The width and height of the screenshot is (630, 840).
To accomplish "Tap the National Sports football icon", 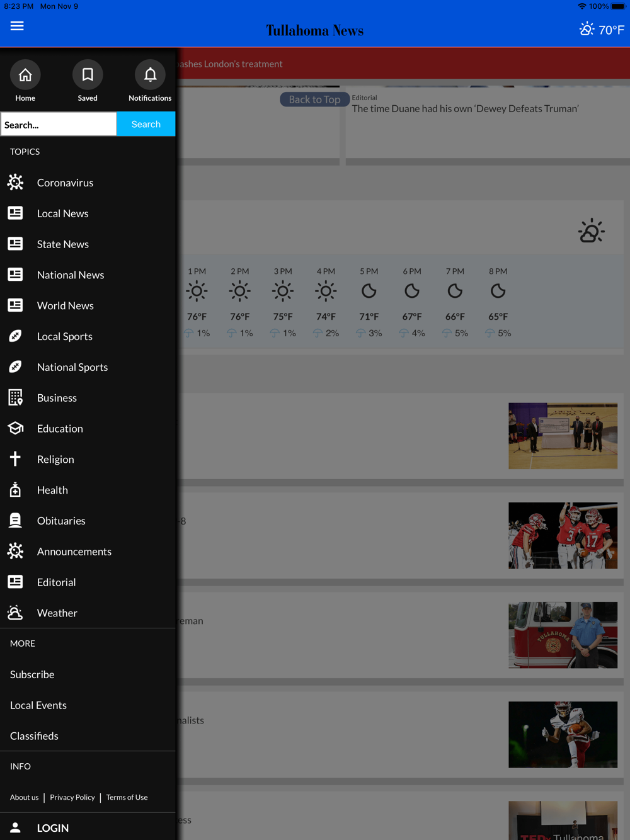I will pos(16,366).
